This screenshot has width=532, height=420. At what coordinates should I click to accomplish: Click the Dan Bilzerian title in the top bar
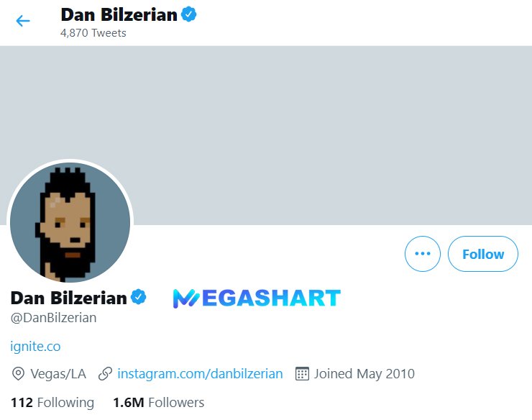click(119, 14)
